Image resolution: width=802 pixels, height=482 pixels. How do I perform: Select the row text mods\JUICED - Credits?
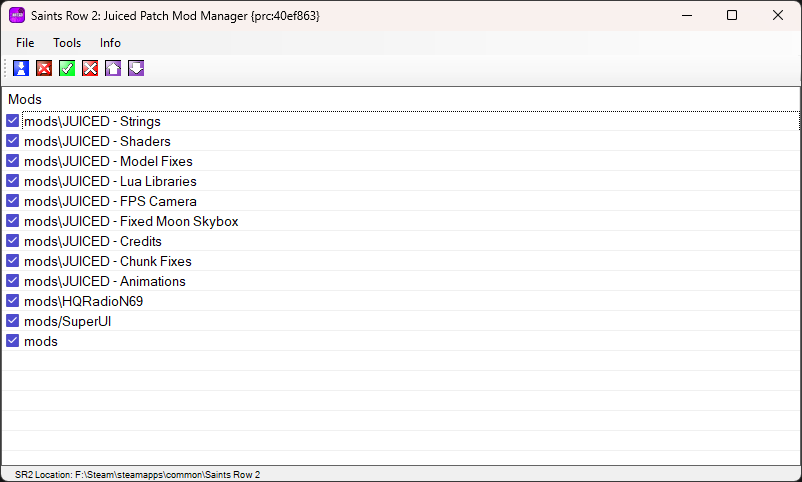pos(93,241)
